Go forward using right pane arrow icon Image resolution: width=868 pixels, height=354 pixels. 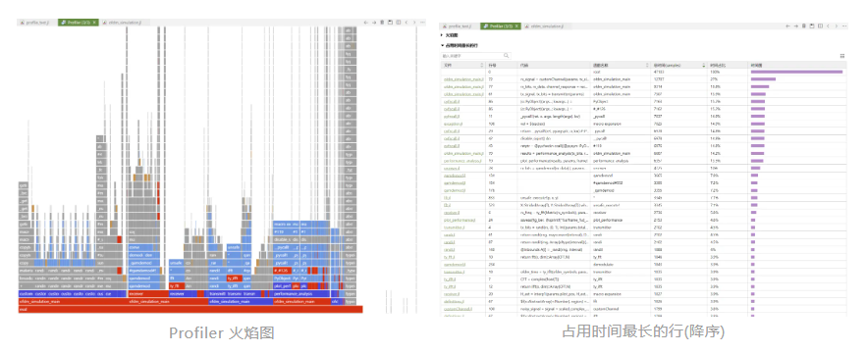coord(796,26)
